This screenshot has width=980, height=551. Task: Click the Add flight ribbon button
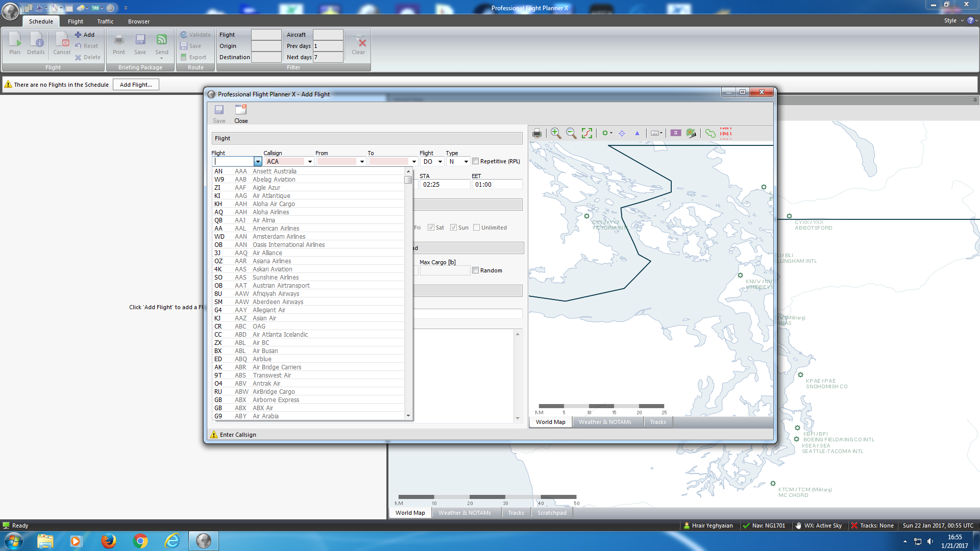click(85, 35)
